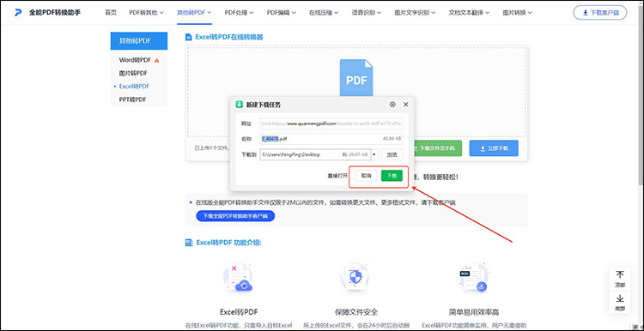Click the flame icon beside Word转PDF

click(156, 60)
